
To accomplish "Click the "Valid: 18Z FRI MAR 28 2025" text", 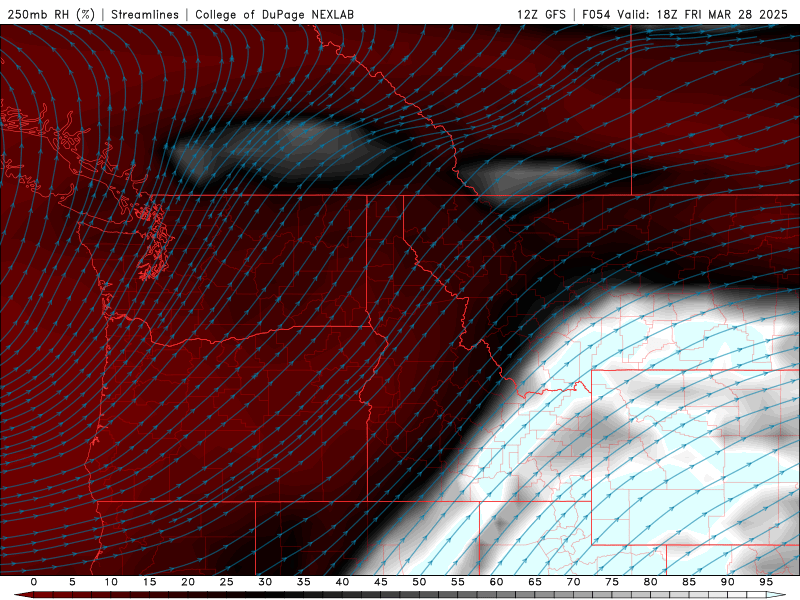I will point(703,14).
